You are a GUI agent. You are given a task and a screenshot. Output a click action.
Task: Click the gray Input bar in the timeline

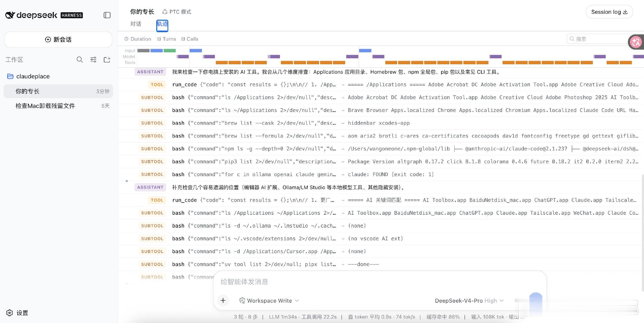(143, 51)
